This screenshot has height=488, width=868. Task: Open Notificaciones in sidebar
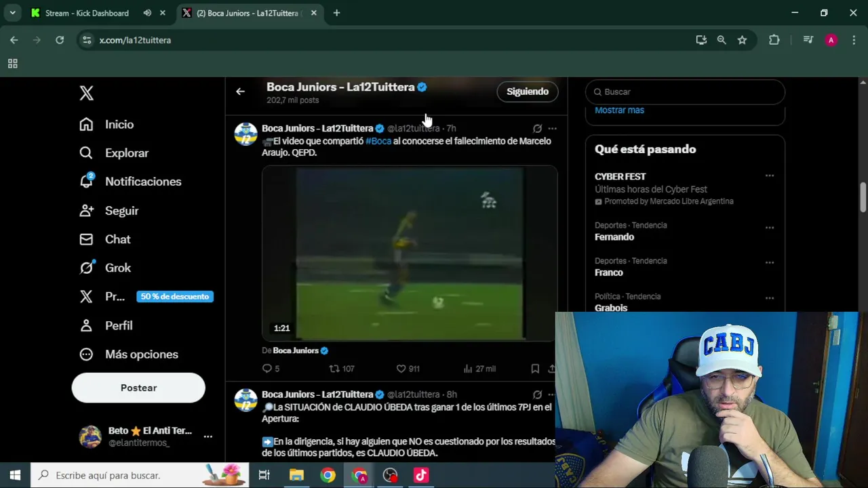pyautogui.click(x=130, y=182)
